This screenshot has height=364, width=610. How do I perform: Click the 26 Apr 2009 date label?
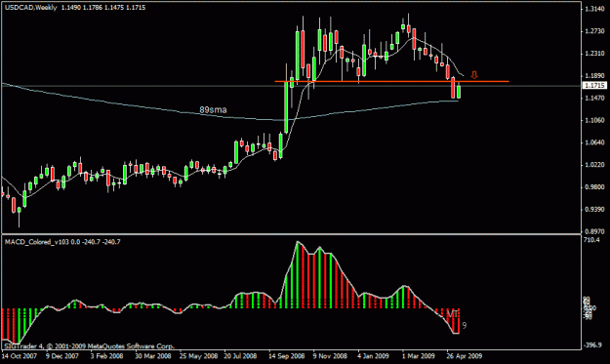pos(465,356)
